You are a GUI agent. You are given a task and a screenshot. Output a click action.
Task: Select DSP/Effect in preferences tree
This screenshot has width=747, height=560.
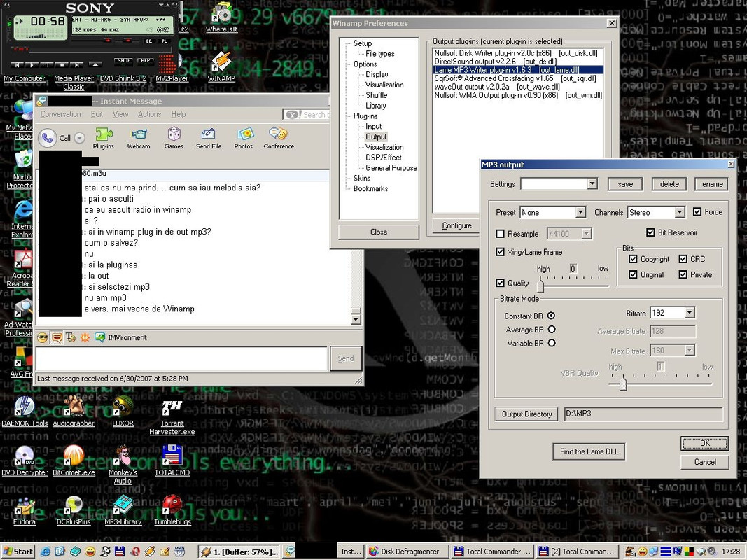point(384,157)
